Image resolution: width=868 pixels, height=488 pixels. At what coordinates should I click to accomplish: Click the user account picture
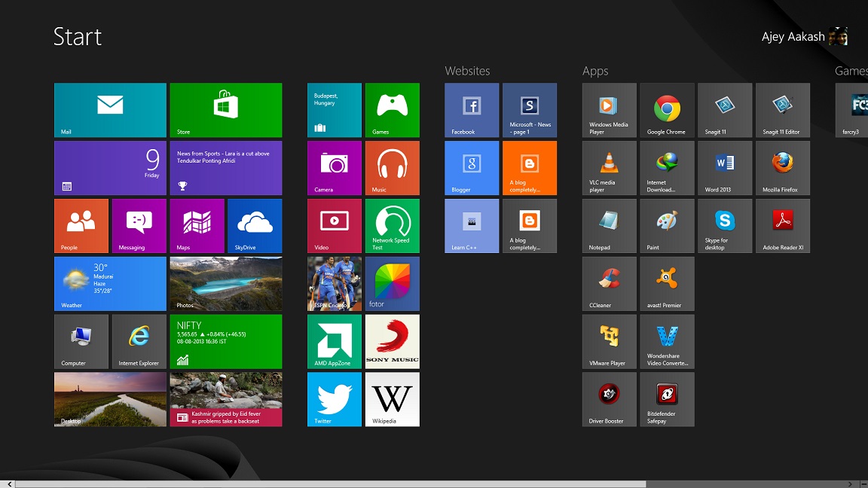click(838, 36)
